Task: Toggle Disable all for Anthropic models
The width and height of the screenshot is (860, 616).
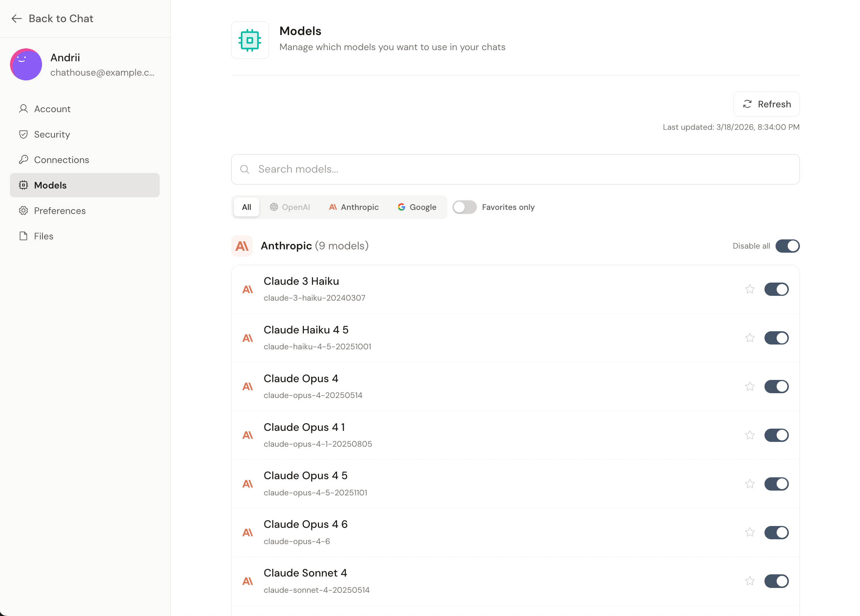Action: 787,246
